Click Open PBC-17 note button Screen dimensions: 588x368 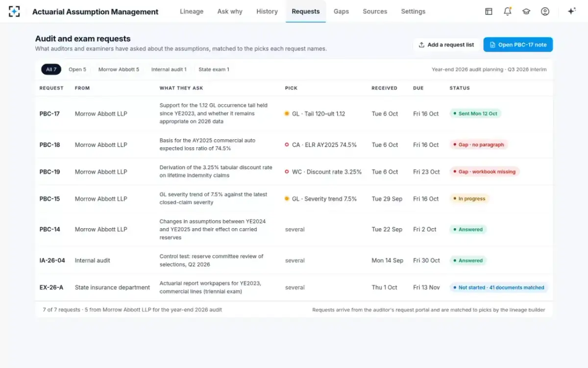[518, 45]
